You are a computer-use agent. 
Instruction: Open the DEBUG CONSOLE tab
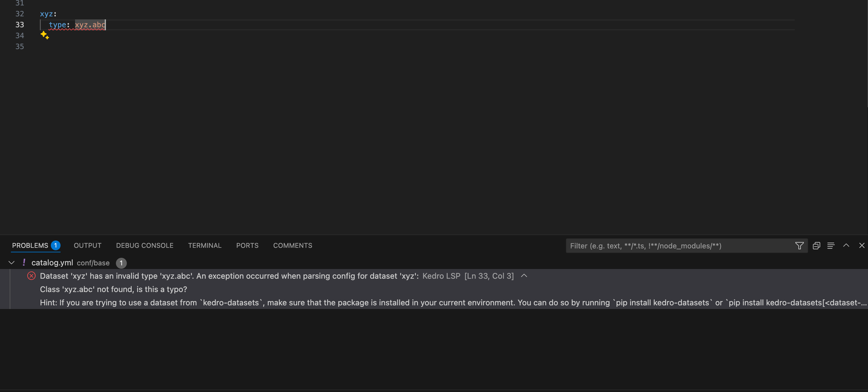tap(145, 246)
